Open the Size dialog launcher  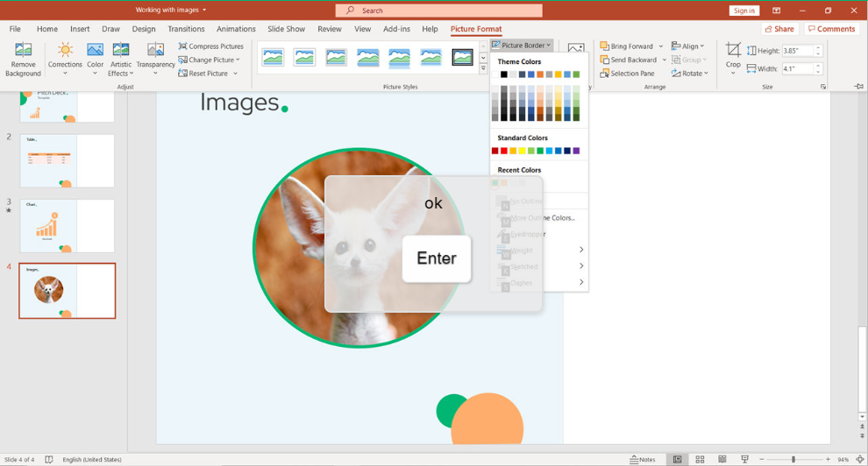click(823, 87)
